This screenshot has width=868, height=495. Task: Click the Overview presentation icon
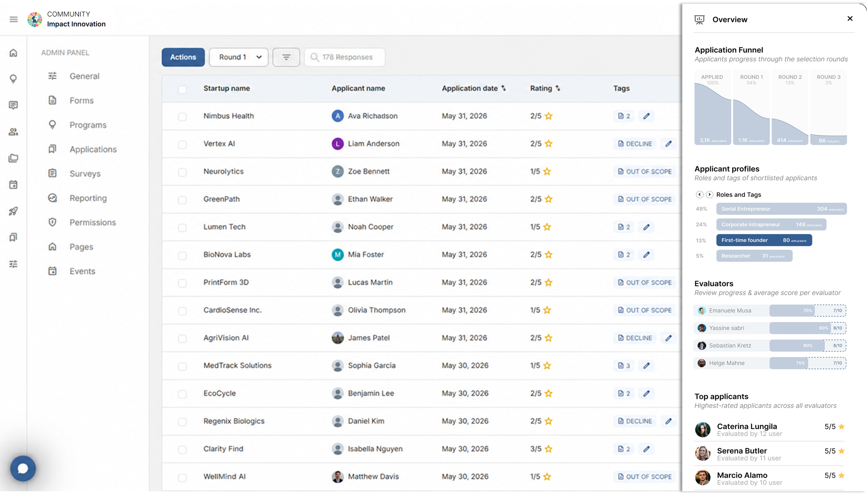click(x=700, y=19)
